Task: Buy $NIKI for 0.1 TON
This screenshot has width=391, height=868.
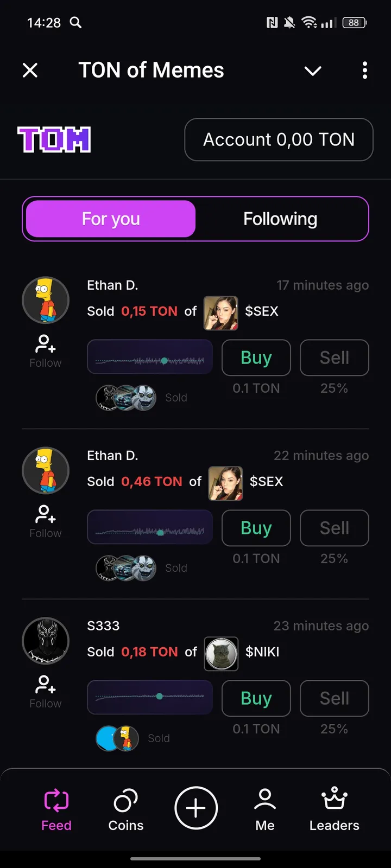Action: point(256,698)
